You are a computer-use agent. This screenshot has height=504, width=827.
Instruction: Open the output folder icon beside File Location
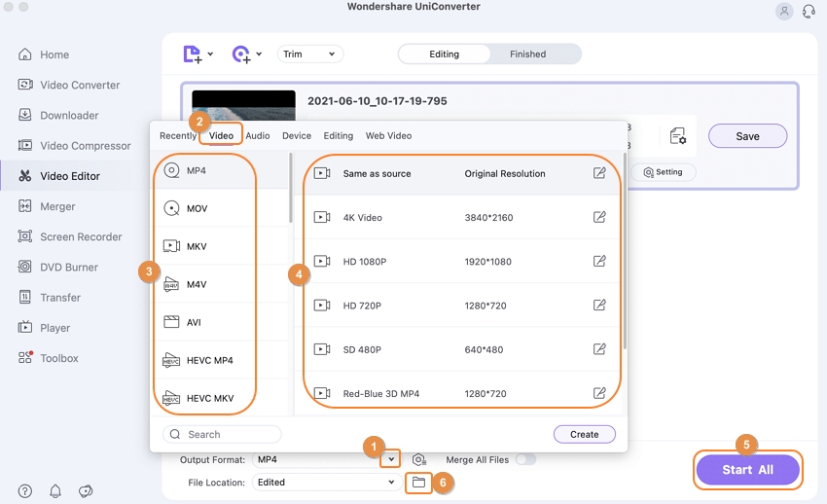coord(418,482)
